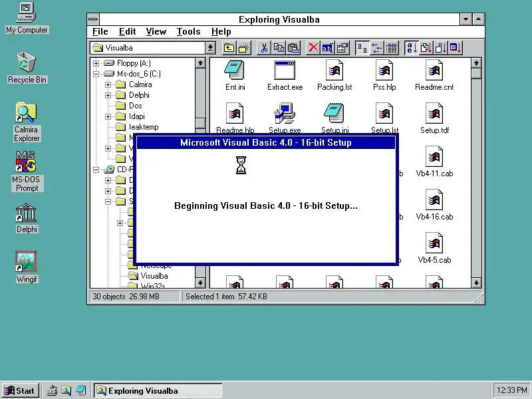The width and height of the screenshot is (532, 399).
Task: Expand the Idapi folder node
Action: [x=108, y=116]
